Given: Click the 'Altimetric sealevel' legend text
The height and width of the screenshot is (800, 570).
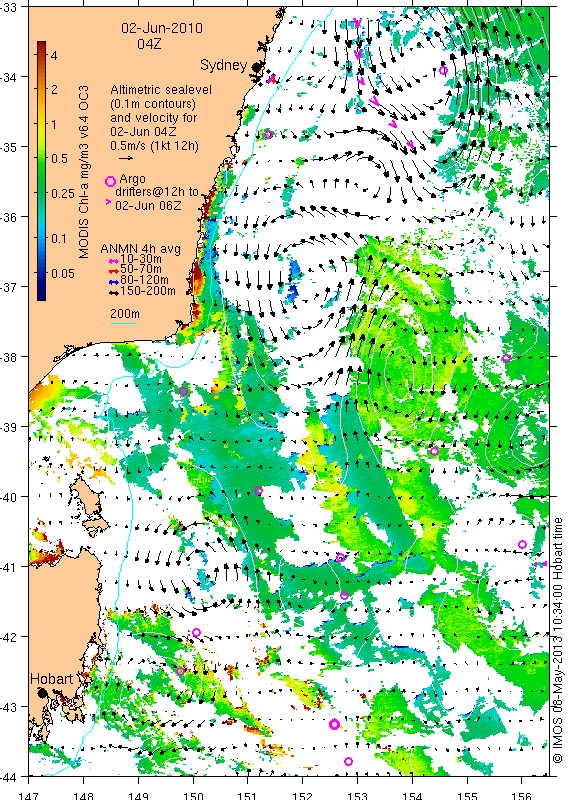Looking at the screenshot, I should click(161, 90).
